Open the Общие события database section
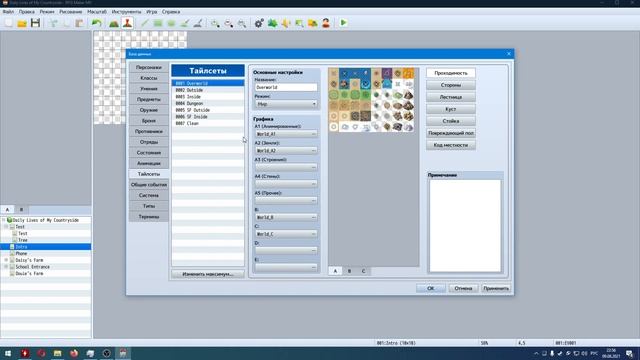The width and height of the screenshot is (640, 360). 149,184
